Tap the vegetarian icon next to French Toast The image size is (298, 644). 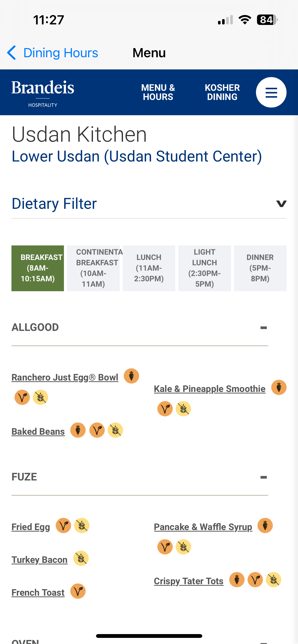tap(78, 591)
